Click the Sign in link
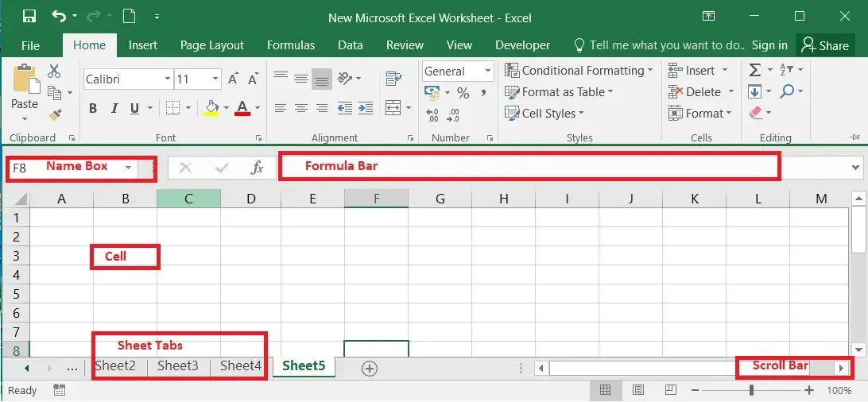The width and height of the screenshot is (868, 402). click(x=769, y=45)
